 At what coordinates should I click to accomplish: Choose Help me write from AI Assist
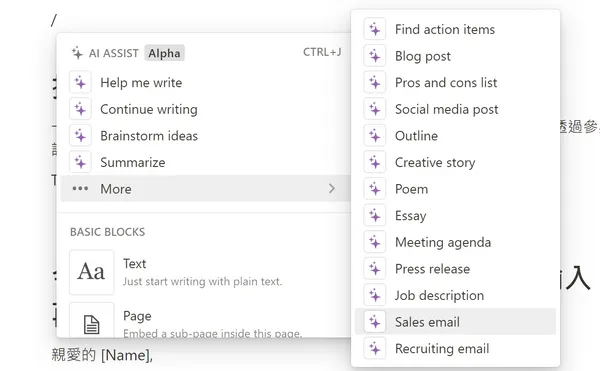point(205,82)
